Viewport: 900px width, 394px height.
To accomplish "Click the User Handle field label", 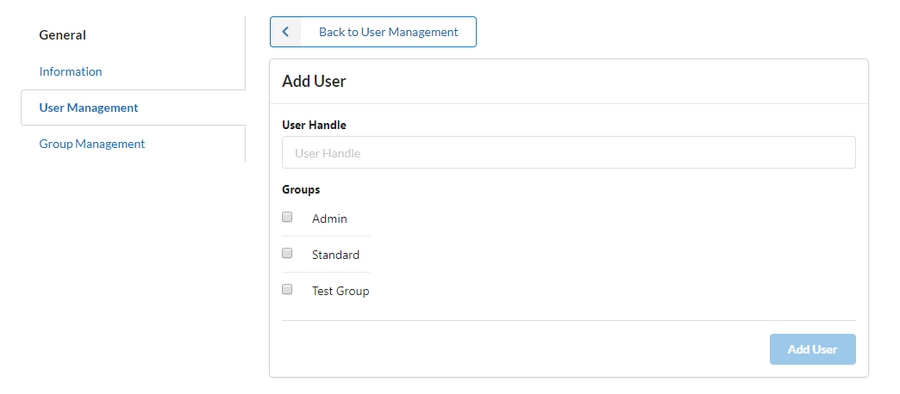I will [x=314, y=125].
